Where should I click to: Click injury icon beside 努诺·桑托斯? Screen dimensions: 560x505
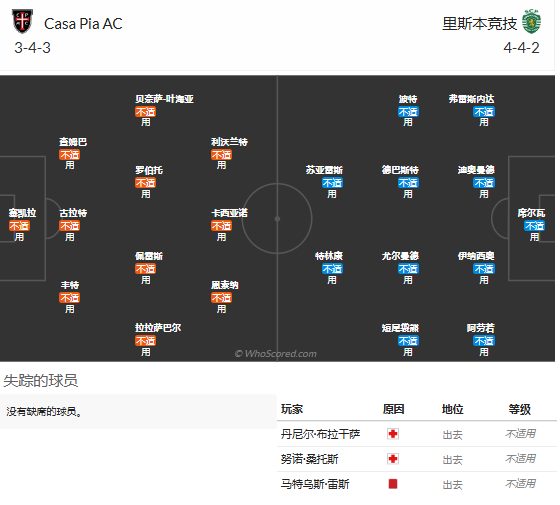[393, 459]
